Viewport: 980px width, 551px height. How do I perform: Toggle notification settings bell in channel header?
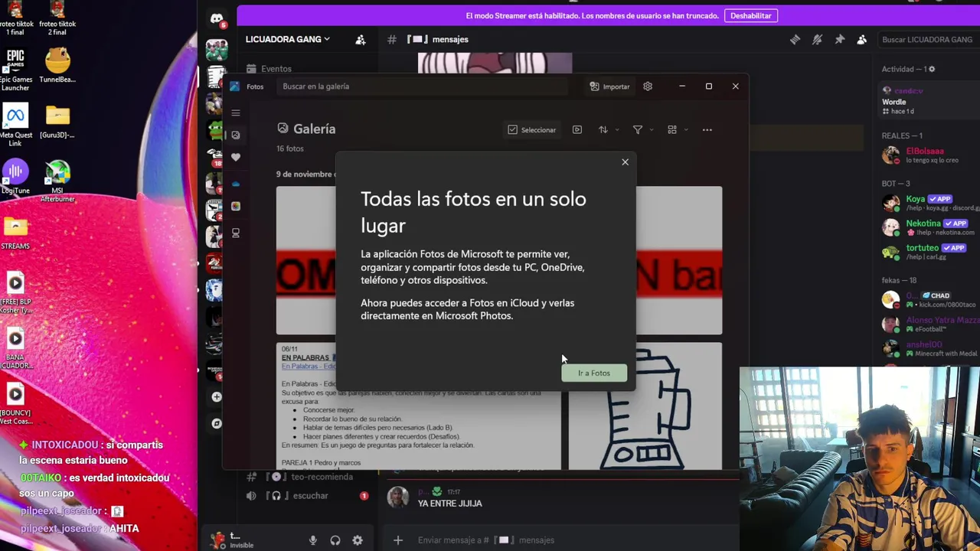(x=817, y=40)
